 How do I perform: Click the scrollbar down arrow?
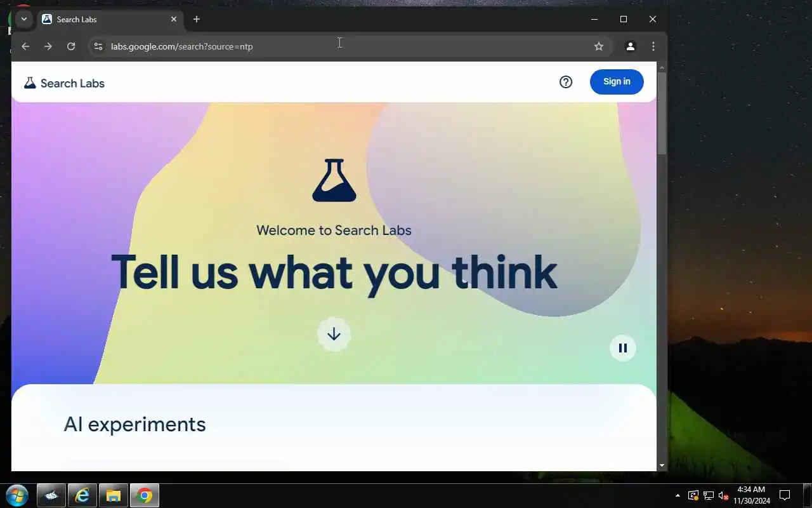point(662,465)
